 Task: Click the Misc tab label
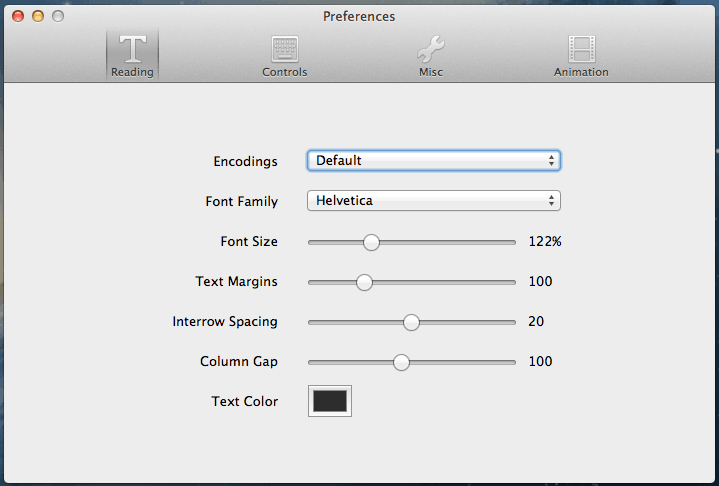point(431,72)
